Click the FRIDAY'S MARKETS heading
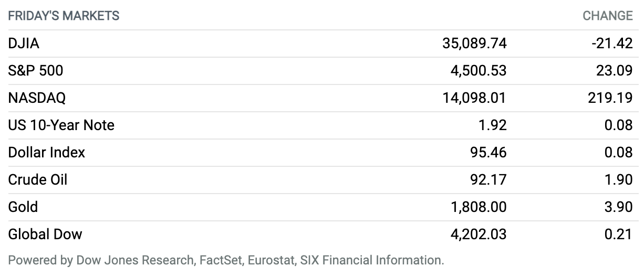The height and width of the screenshot is (277, 644). 64,16
